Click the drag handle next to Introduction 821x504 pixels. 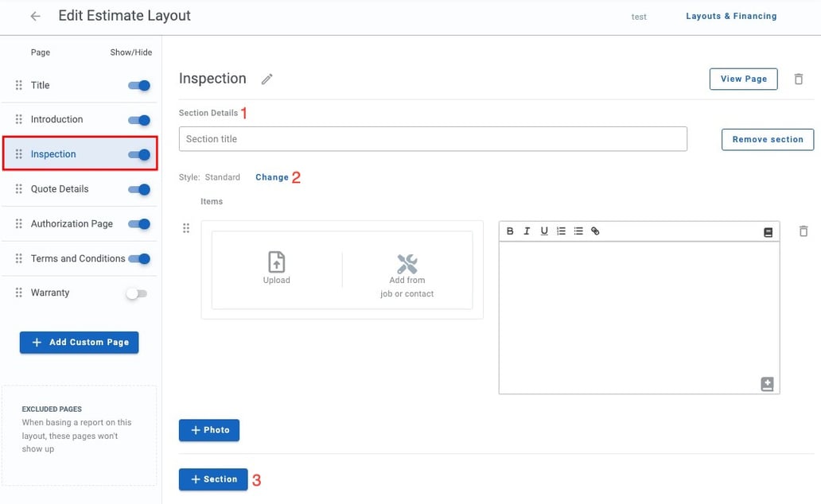18,118
